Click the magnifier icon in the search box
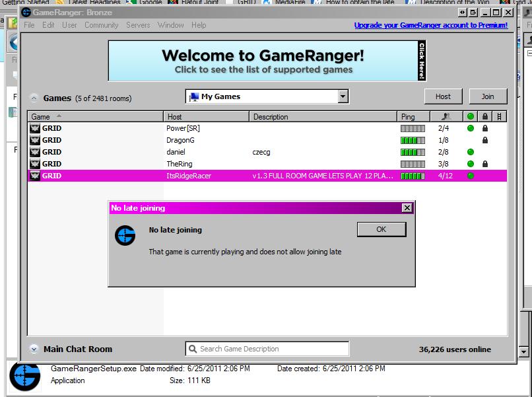This screenshot has height=397, width=532. [193, 349]
